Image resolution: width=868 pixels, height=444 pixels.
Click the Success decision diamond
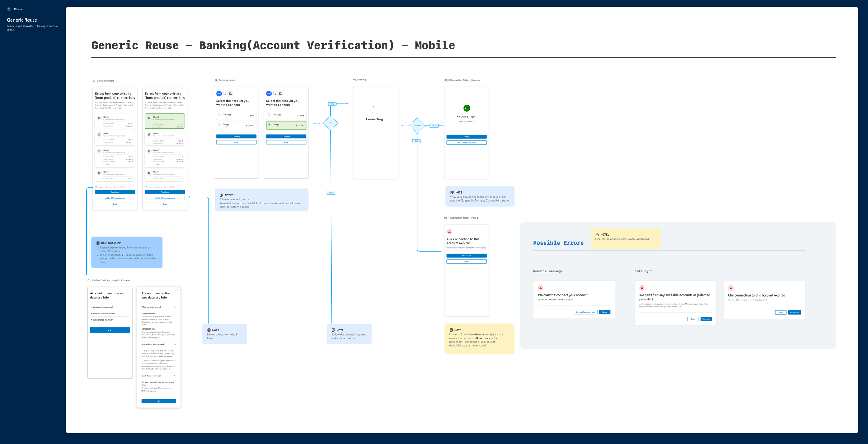coord(417,126)
